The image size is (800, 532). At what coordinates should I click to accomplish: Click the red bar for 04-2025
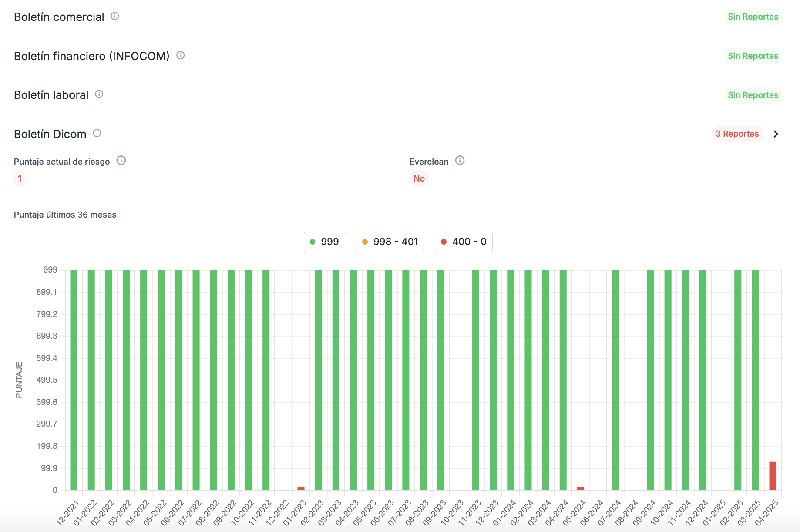click(773, 476)
